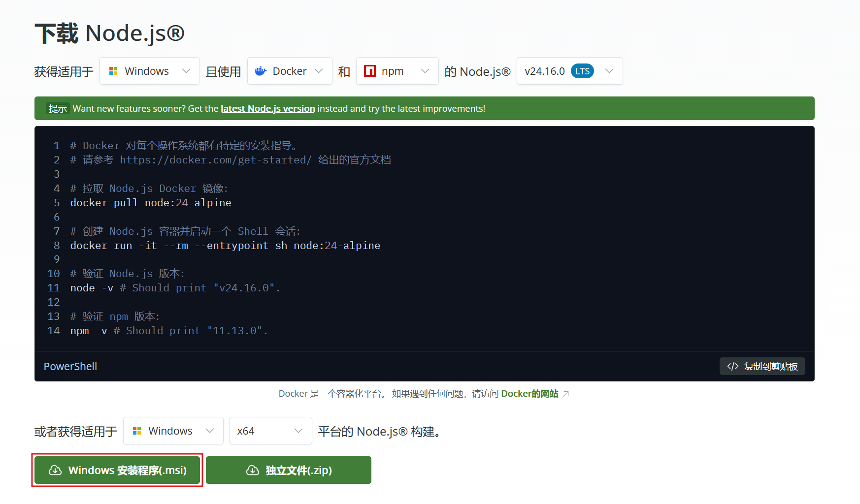Expand the chevron of the v24.16.0 selector

coord(609,71)
